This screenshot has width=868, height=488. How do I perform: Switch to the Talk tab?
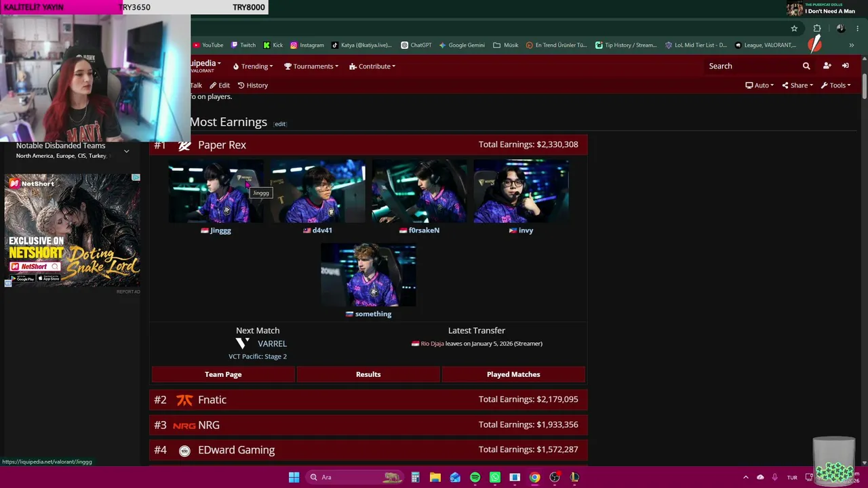click(196, 85)
